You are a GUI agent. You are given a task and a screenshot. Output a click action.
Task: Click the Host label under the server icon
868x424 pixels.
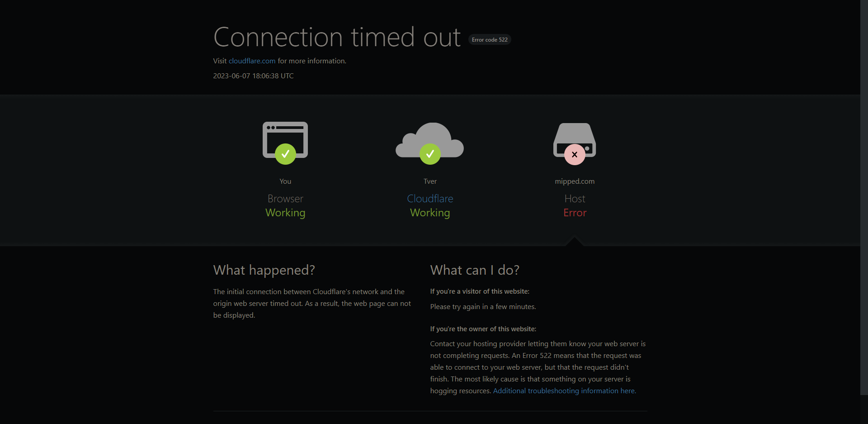(575, 199)
